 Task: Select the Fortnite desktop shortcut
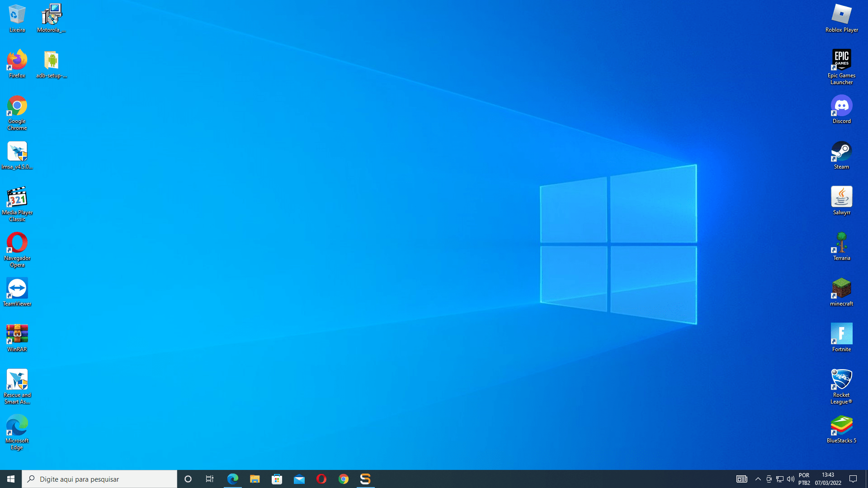tap(841, 338)
